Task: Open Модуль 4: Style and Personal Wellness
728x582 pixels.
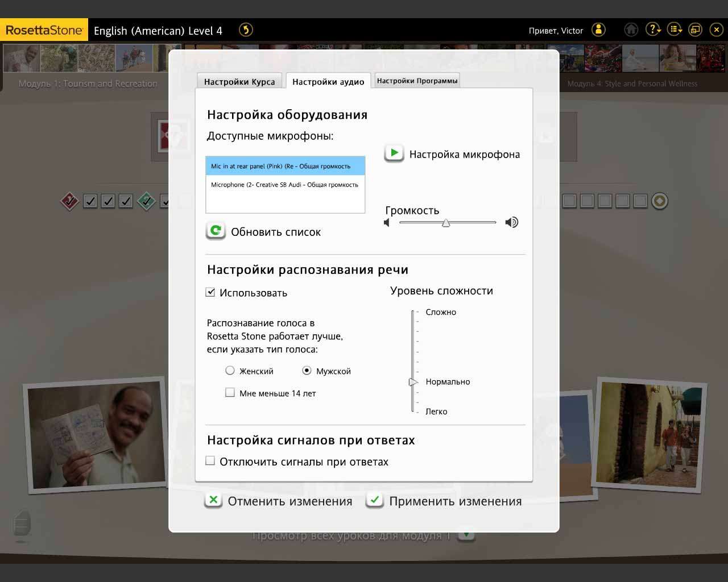Action: click(632, 84)
